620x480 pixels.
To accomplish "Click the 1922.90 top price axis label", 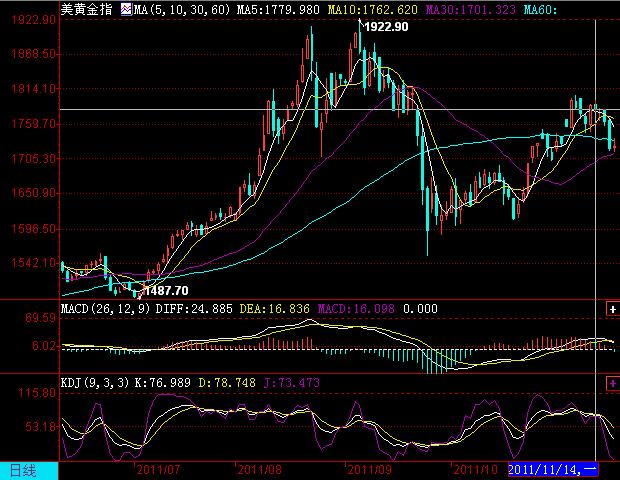I will click(x=34, y=19).
